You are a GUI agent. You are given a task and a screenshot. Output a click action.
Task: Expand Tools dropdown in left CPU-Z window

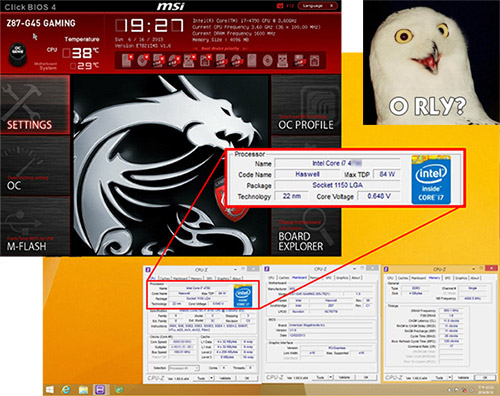click(x=204, y=378)
